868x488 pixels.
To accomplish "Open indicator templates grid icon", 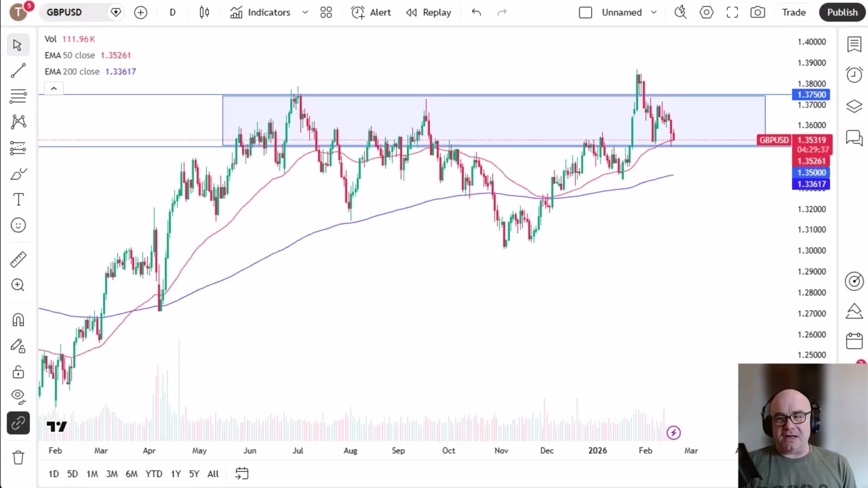I will tap(326, 12).
